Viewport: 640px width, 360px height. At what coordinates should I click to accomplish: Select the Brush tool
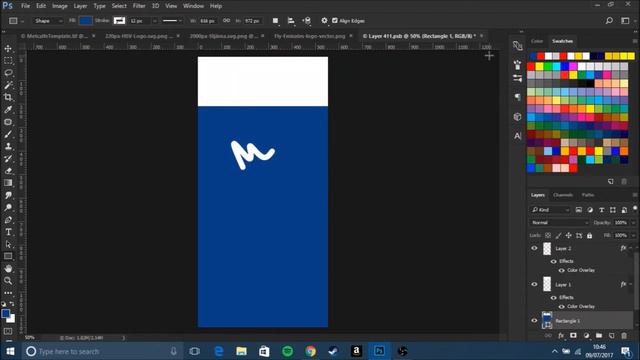click(x=8, y=134)
